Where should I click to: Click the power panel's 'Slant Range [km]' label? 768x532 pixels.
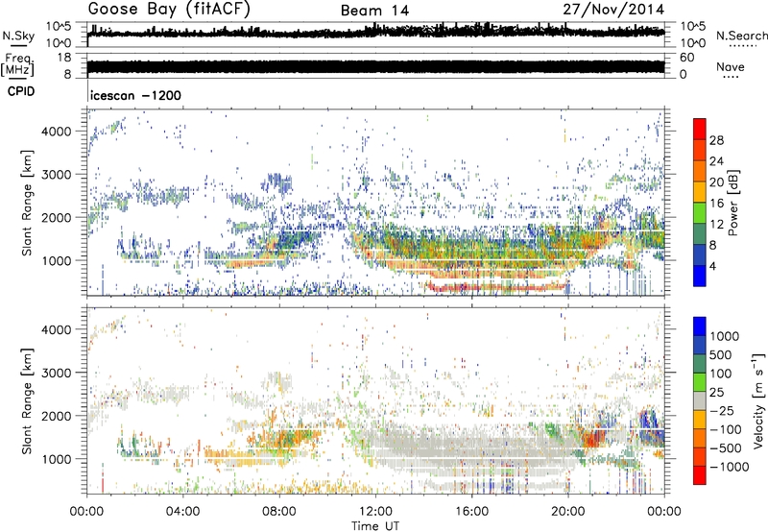(27, 203)
